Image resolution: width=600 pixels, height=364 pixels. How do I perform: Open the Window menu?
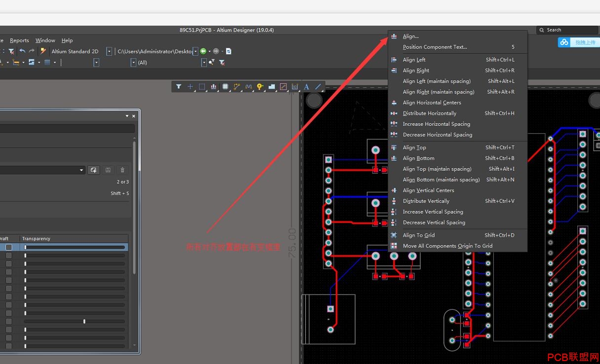[45, 40]
